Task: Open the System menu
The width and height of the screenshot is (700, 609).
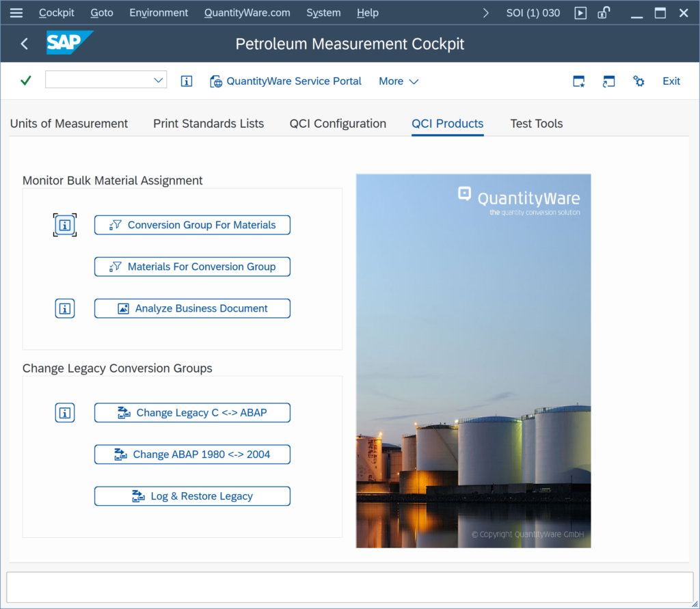Action: click(x=323, y=13)
